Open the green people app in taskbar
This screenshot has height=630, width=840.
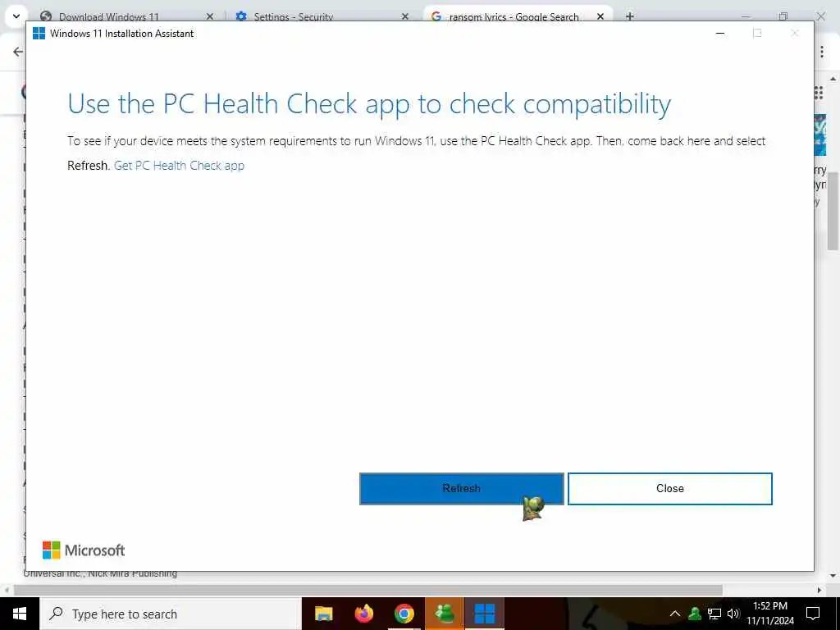pos(444,614)
